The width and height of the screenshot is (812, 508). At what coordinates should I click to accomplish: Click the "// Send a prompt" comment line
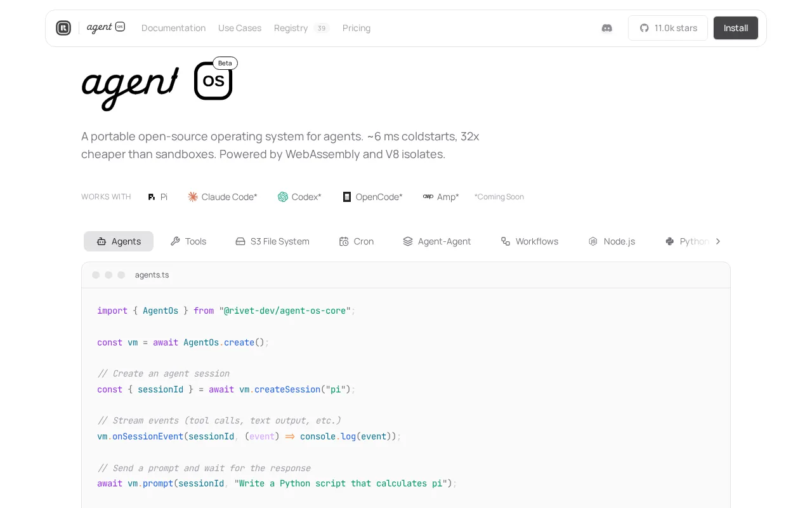[204, 468]
